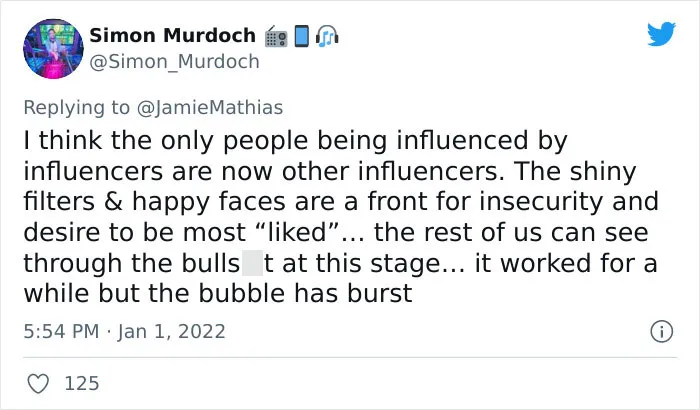Click the divider line above likes
Viewport: 700px width, 410px height.
[x=350, y=357]
